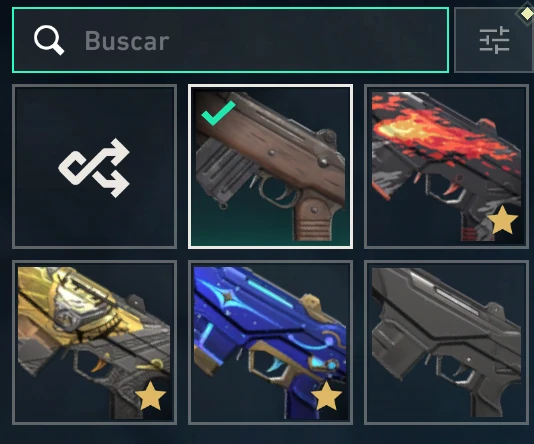Select the wooden default skin thumbnail
The width and height of the screenshot is (534, 444).
pos(270,166)
